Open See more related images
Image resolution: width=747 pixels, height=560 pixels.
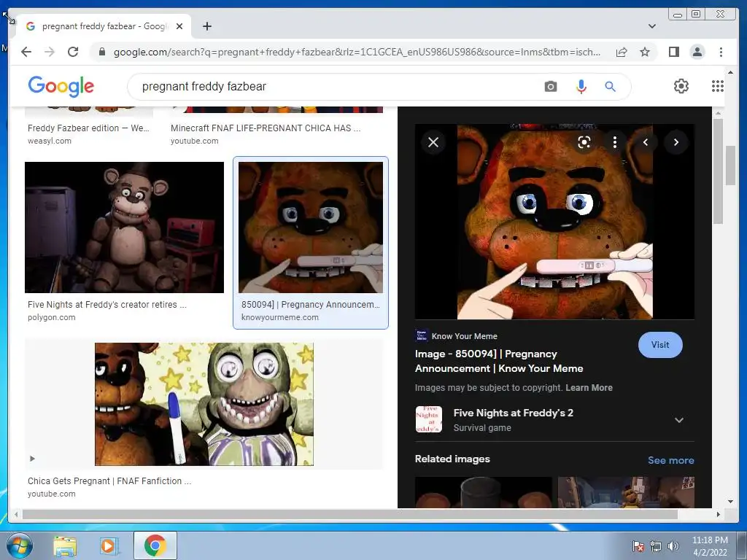pos(671,461)
